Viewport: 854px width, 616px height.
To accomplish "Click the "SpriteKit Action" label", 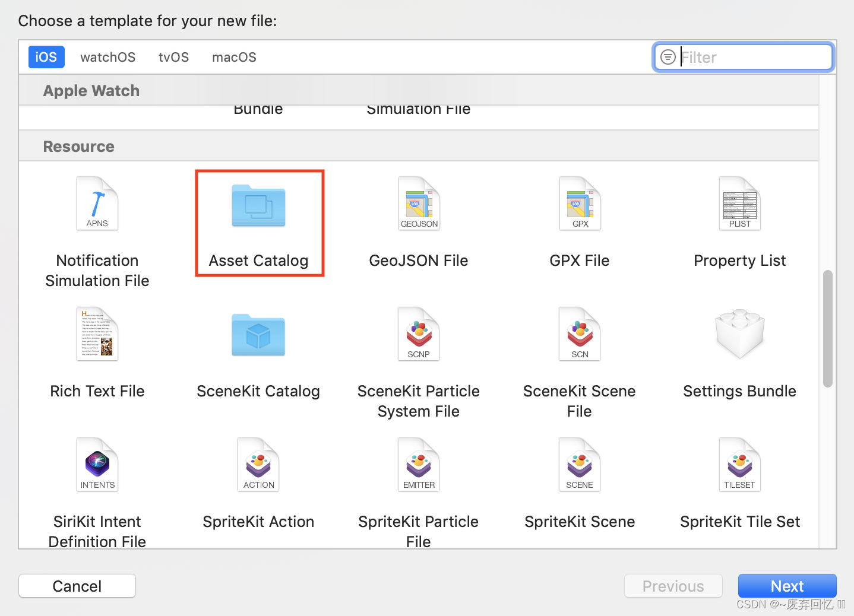I will [258, 522].
